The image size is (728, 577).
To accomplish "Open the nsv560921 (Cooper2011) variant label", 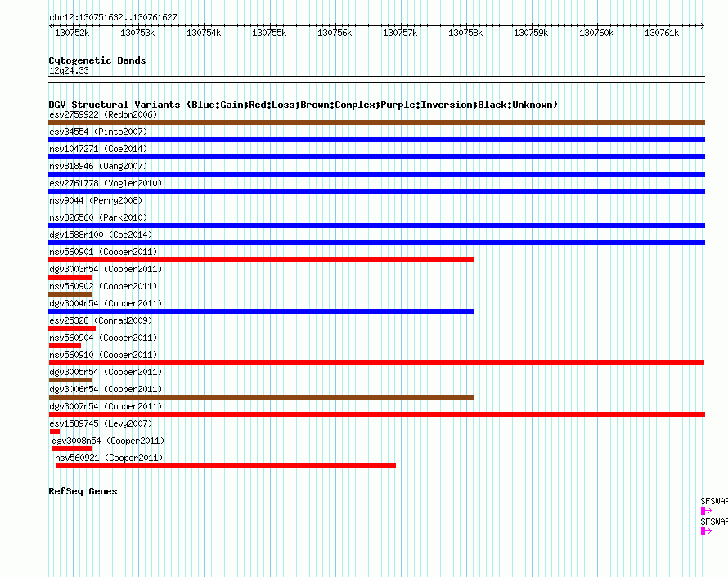I will [109, 458].
